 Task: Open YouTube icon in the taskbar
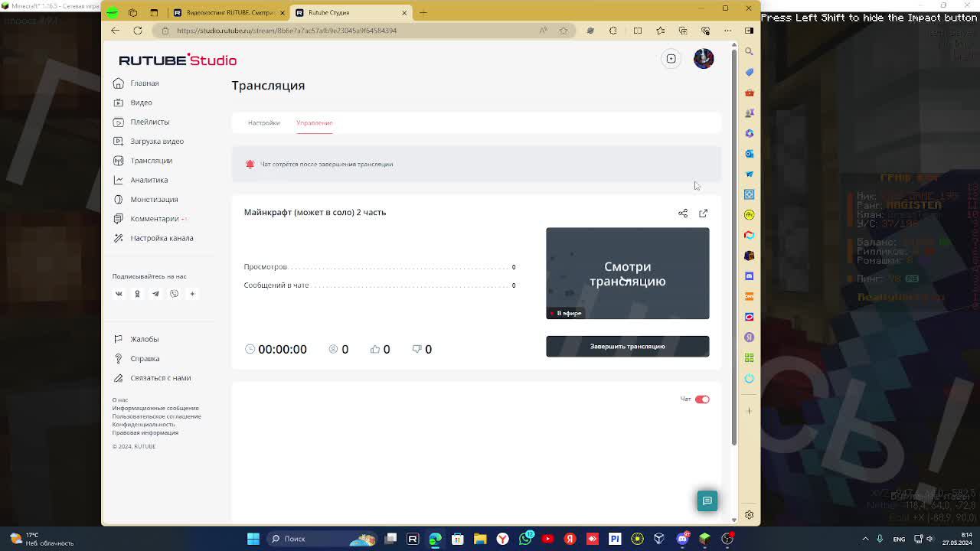pos(547,539)
